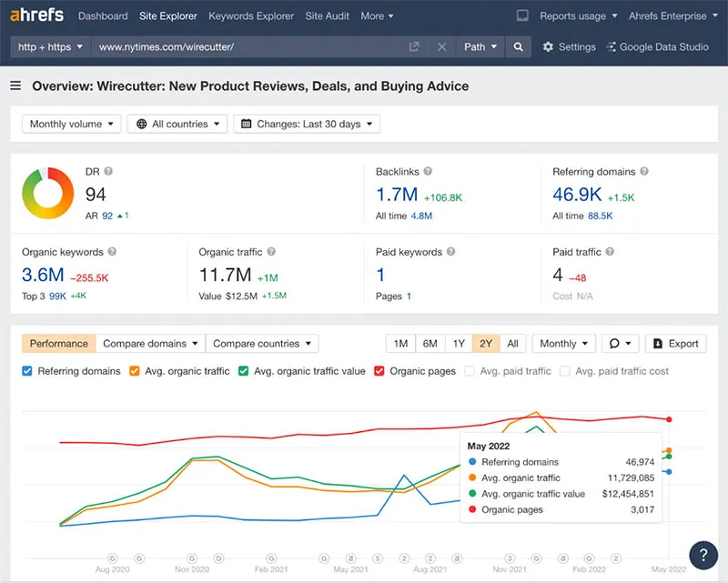The height and width of the screenshot is (583, 728).
Task: Switch to the Keywords Explorer menu item
Action: (x=251, y=15)
